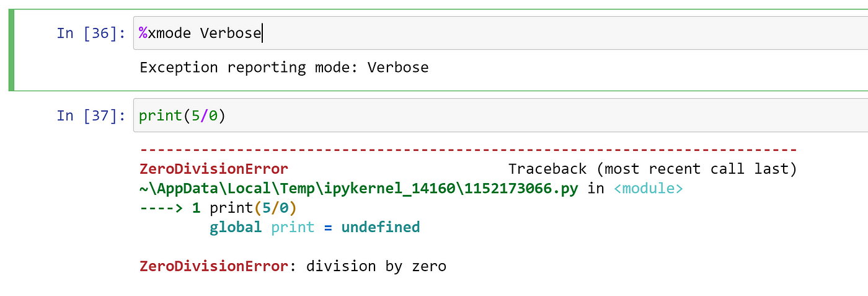Viewport: 868px width, 296px height.
Task: Place cursor on %xmode magic keyword
Action: (165, 33)
